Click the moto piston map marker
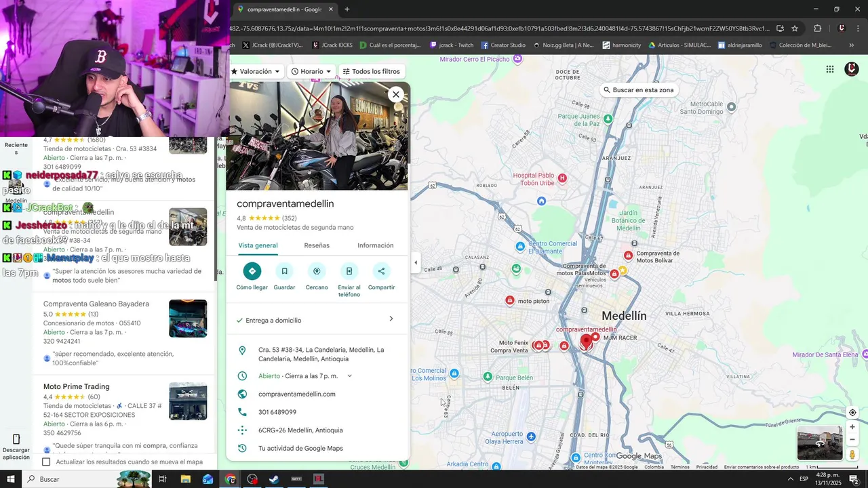 pos(510,300)
